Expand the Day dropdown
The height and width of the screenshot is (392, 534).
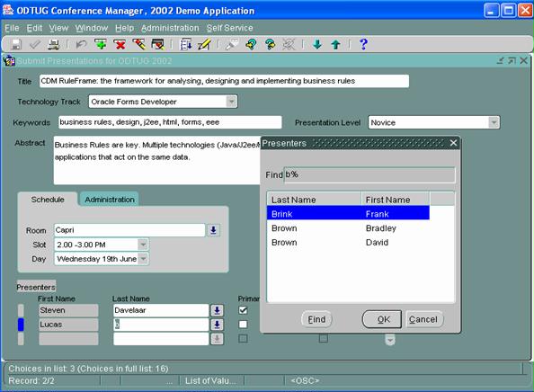tap(143, 259)
